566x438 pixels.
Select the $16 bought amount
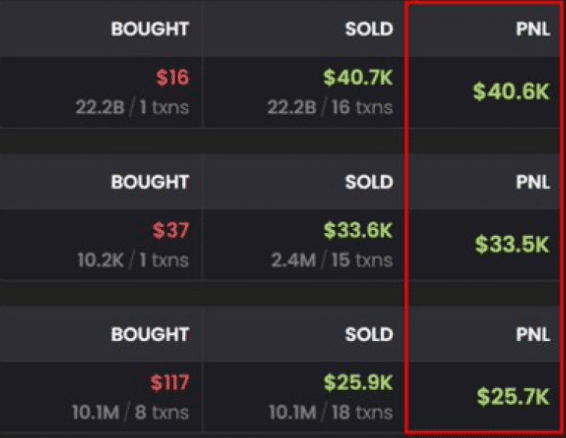pyautogui.click(x=173, y=77)
